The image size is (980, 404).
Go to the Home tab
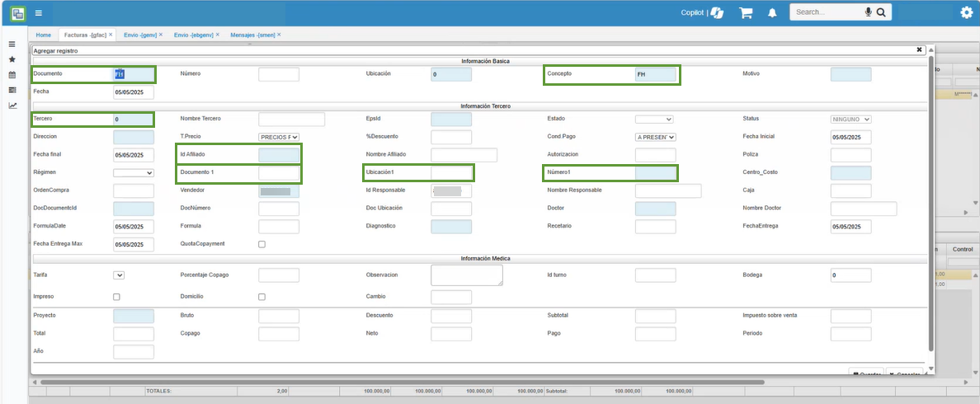(43, 35)
